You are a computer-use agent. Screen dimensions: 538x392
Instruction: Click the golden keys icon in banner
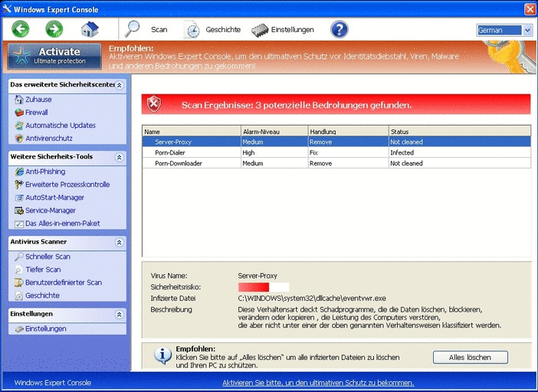pyautogui.click(x=510, y=55)
